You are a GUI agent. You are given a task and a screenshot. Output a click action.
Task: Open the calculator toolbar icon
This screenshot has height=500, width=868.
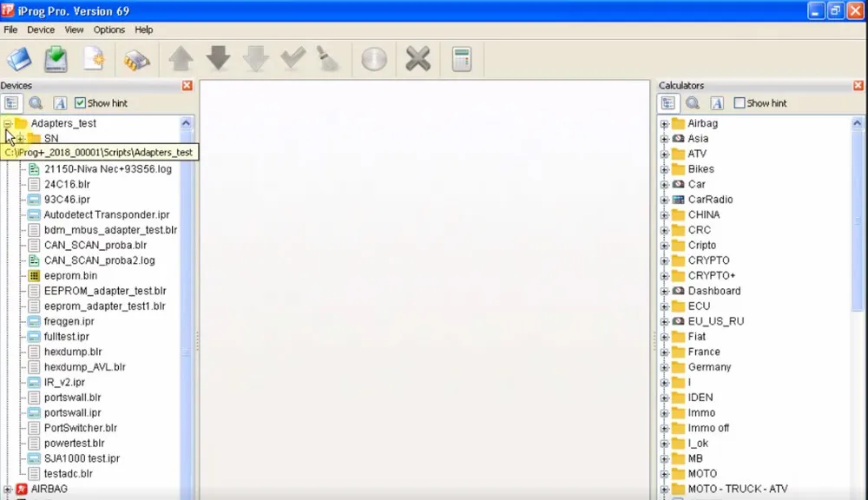[x=461, y=59]
